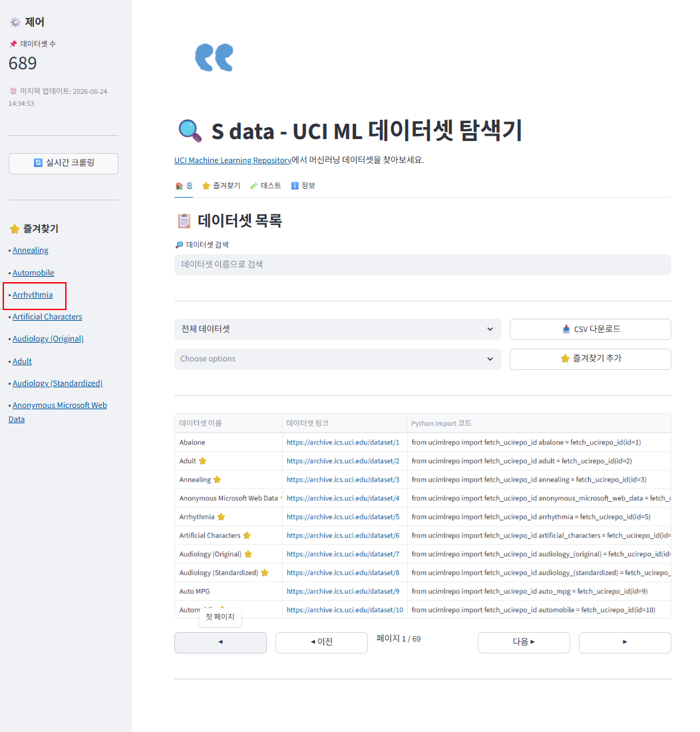The image size is (700, 732).
Task: Click the magnifying glass icon in the title
Action: [x=190, y=131]
